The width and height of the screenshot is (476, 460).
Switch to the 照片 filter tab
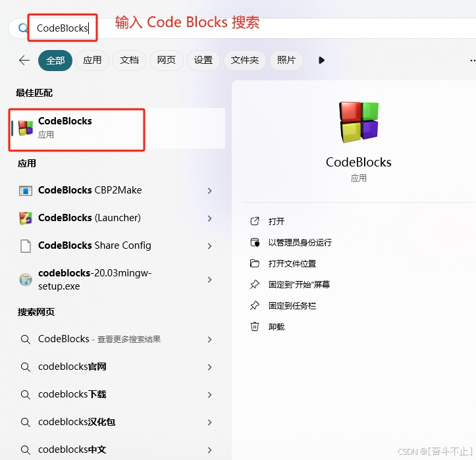[x=286, y=61]
